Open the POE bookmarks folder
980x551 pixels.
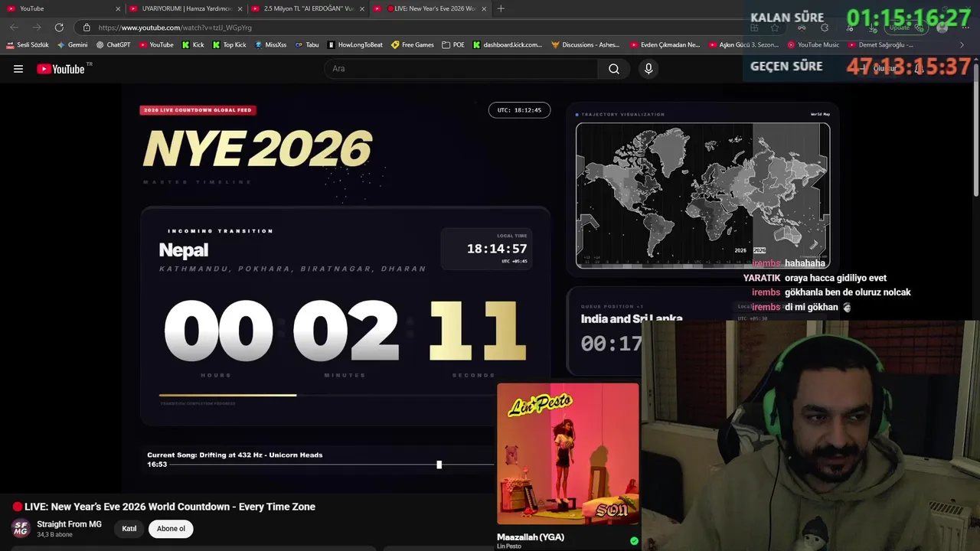(453, 45)
